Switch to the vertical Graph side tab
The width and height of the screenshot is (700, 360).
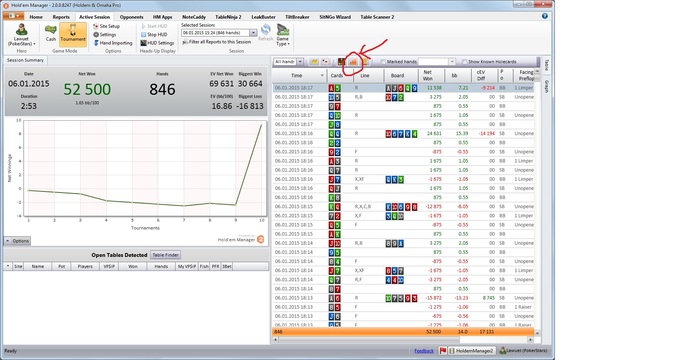(546, 87)
